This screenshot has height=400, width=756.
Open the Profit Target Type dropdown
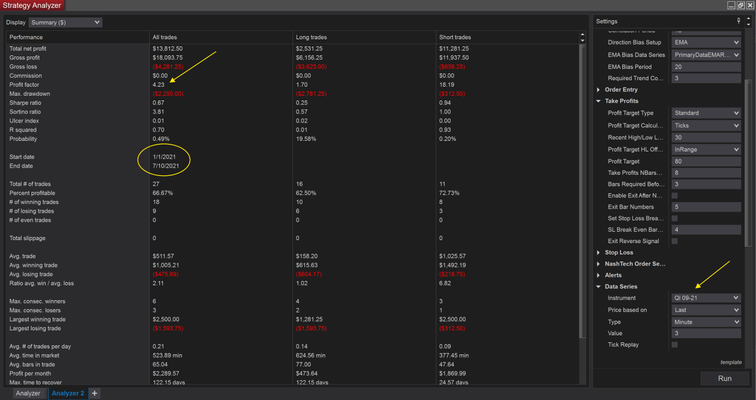coord(706,114)
